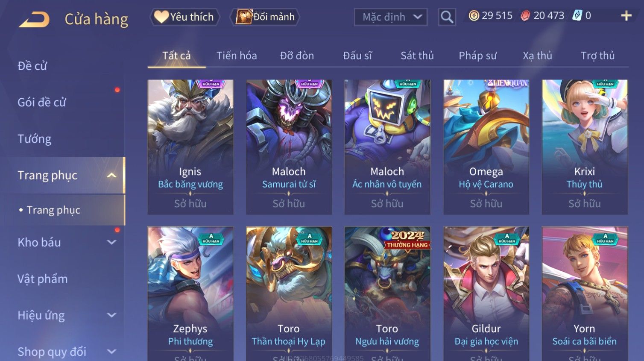Expand Shop quy đổi section

[x=111, y=352]
